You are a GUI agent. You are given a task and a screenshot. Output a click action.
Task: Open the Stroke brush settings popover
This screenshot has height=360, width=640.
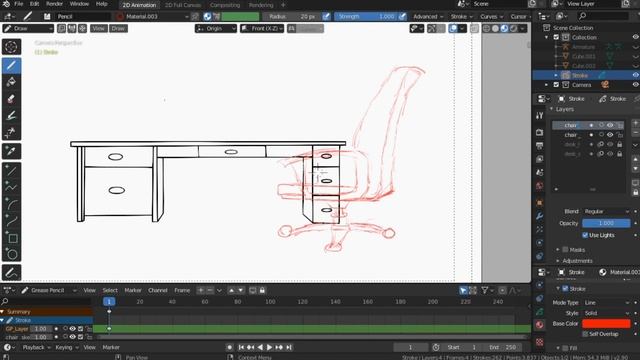pyautogui.click(x=461, y=16)
